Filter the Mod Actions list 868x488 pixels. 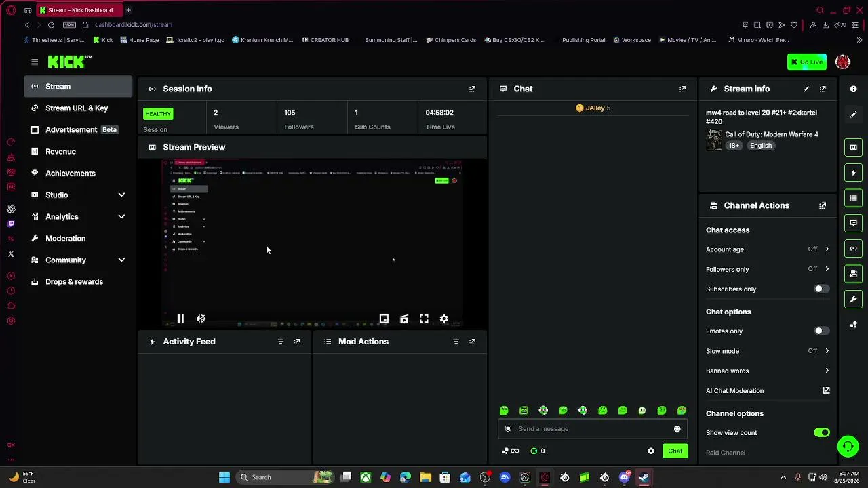(456, 342)
